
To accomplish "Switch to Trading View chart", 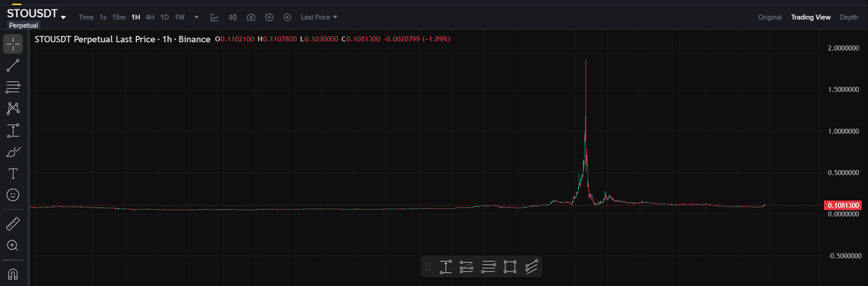I will point(811,17).
